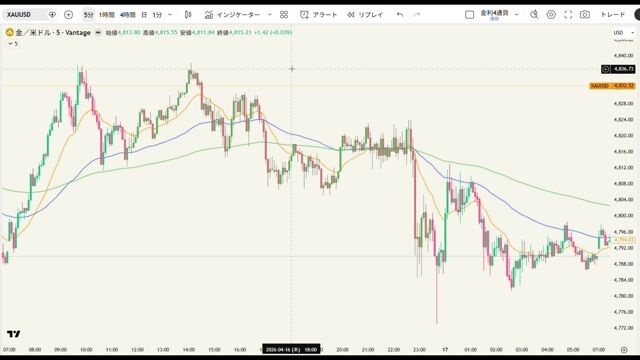640x360 pixels.
Task: Open the USD currency dropdown on price scale
Action: [x=624, y=33]
